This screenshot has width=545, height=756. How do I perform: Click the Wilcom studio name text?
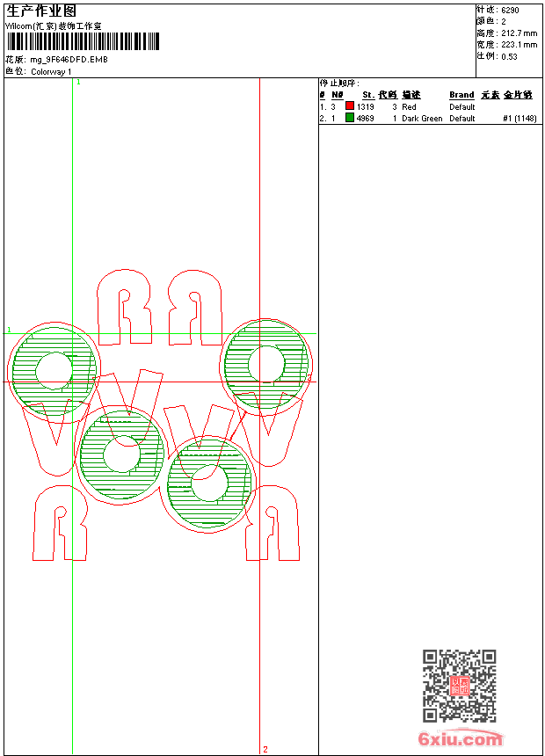pos(54,26)
